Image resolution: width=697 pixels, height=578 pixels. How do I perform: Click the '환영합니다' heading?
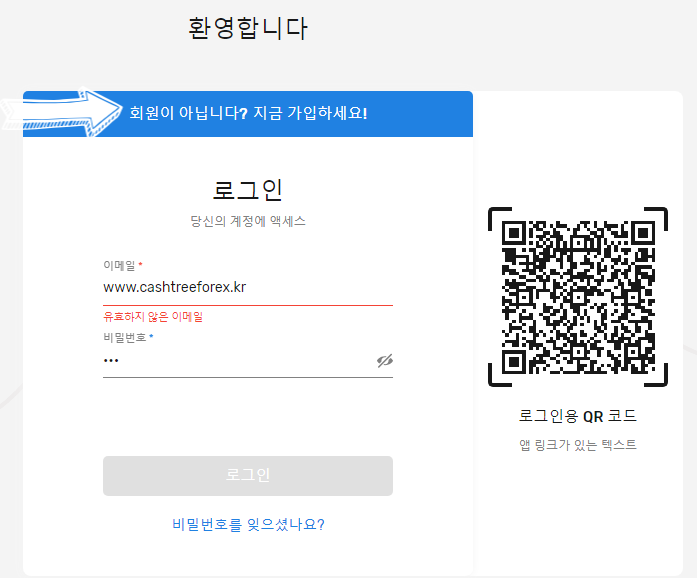pyautogui.click(x=248, y=28)
